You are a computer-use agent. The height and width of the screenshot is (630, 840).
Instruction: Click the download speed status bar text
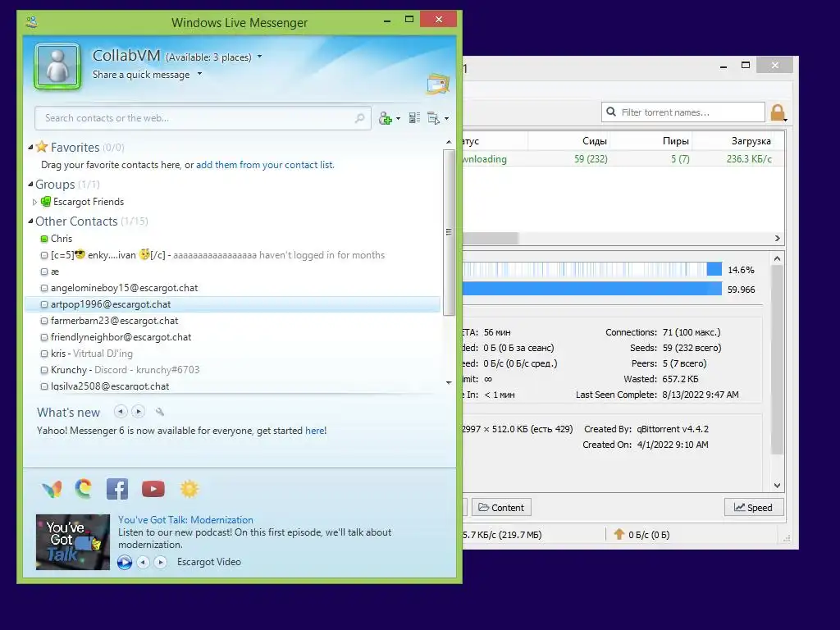[x=503, y=535]
